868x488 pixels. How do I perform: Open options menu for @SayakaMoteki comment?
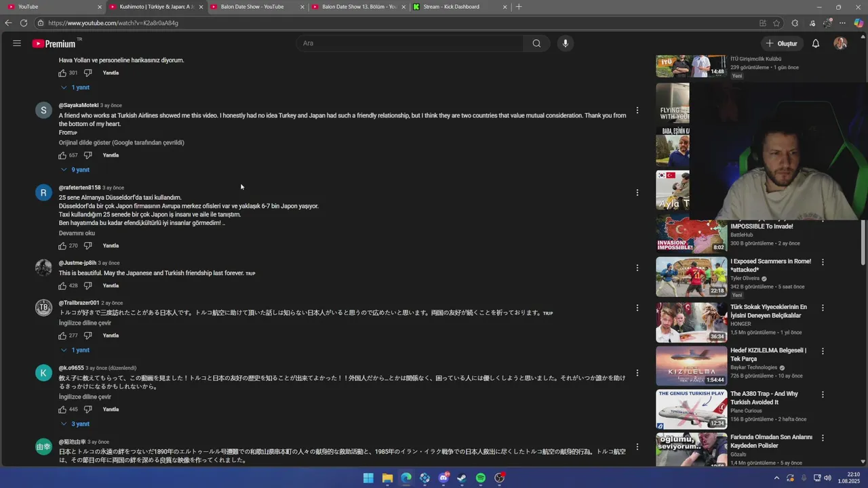tap(637, 110)
